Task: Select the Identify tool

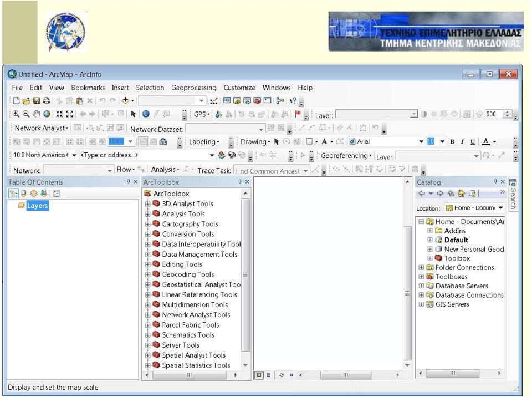Action: click(x=146, y=114)
